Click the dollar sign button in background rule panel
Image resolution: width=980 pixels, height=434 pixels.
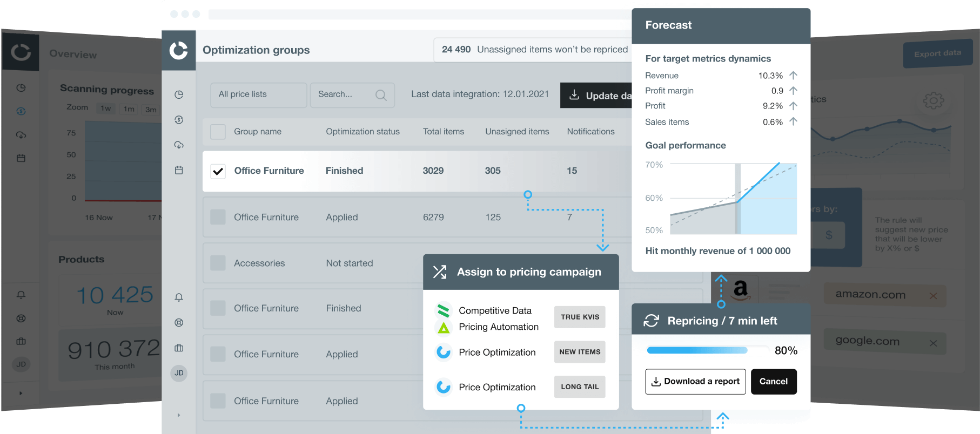point(829,235)
